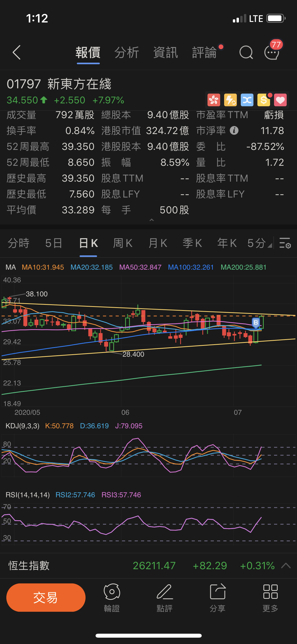Tap the 量比 value 1.72

point(275,162)
